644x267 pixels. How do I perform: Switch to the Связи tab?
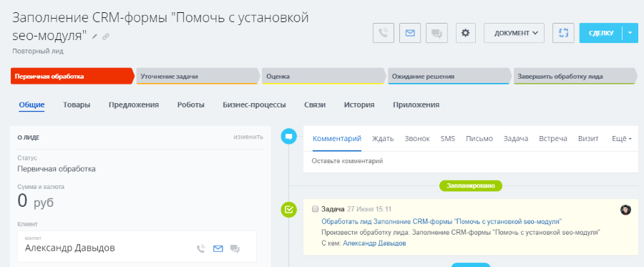(x=315, y=105)
